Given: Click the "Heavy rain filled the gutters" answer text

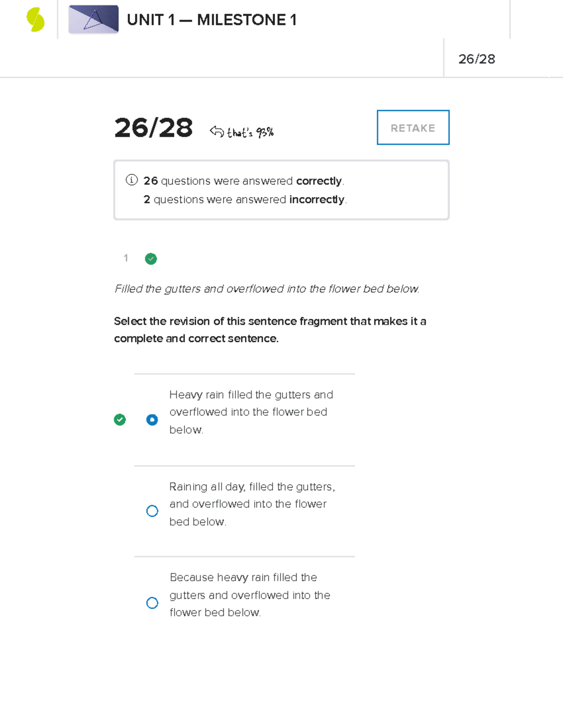Looking at the screenshot, I should tap(251, 412).
